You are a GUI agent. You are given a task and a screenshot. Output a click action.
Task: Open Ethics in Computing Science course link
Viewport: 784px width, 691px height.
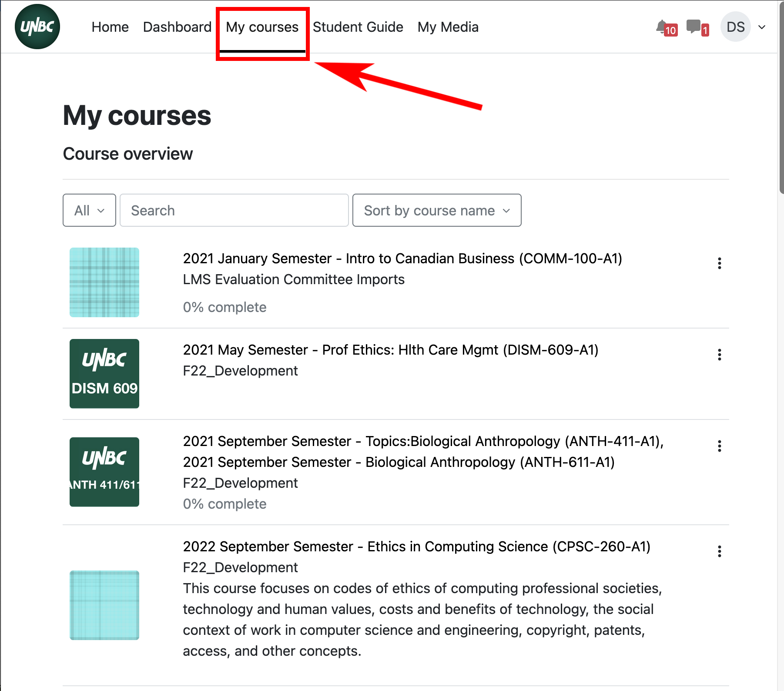(x=416, y=547)
